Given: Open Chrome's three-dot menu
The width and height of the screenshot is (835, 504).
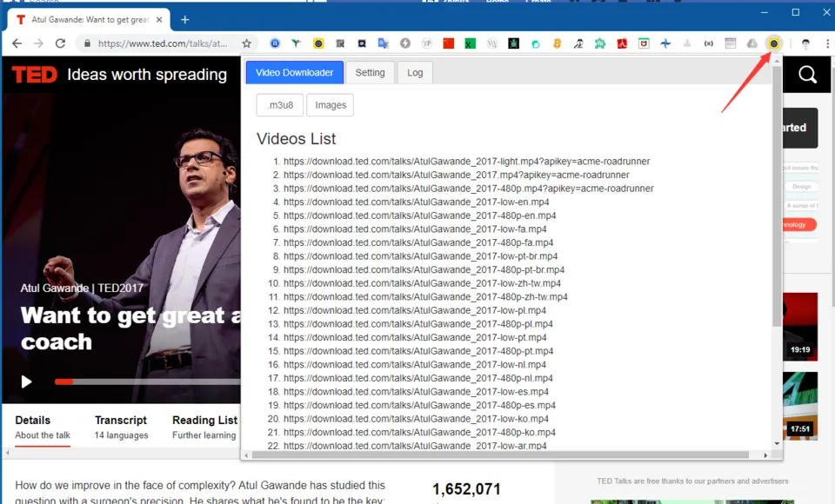Looking at the screenshot, I should coord(827,43).
